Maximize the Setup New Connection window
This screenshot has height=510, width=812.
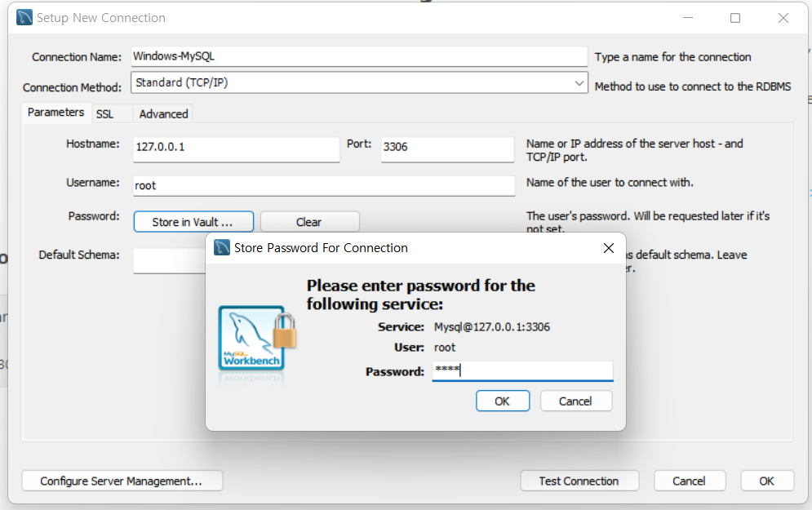coord(734,18)
